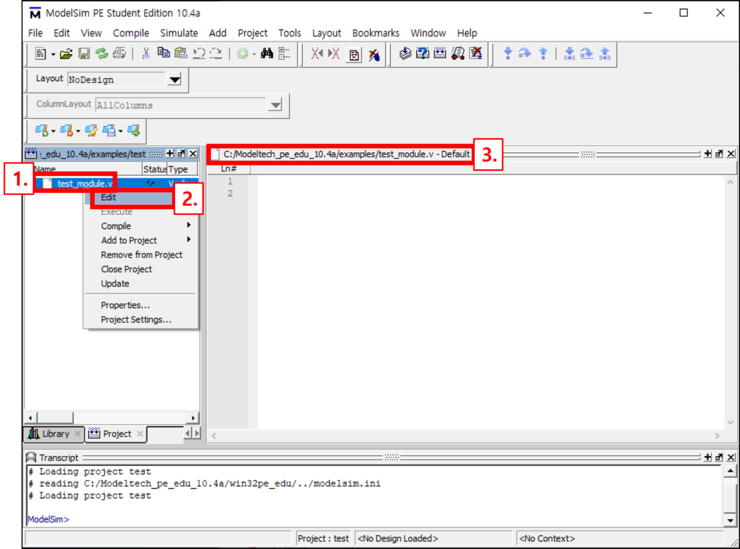
Task: Click the test_module.v file icon in project list
Action: pos(47,184)
